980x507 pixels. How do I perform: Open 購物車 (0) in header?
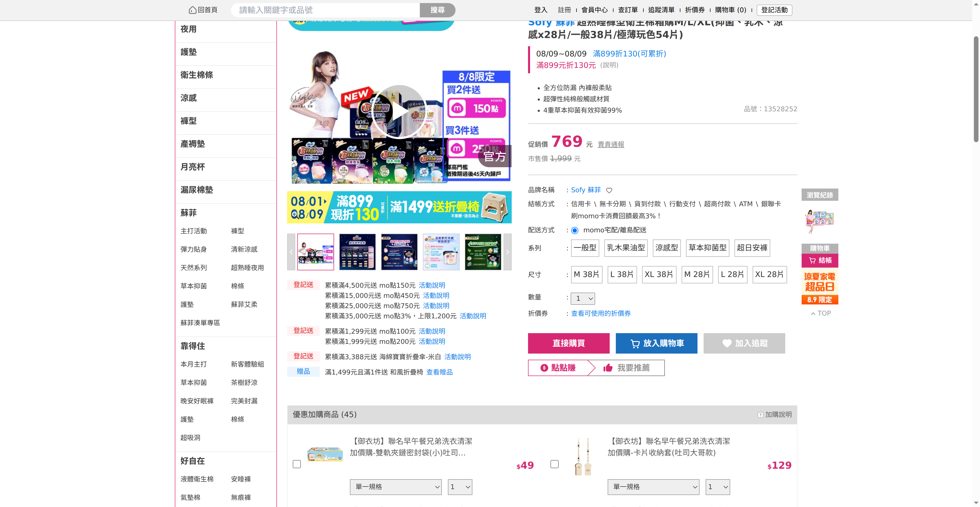click(x=731, y=10)
